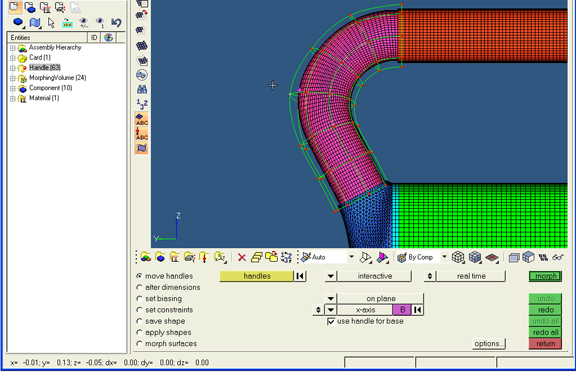Image resolution: width=576 pixels, height=372 pixels.
Task: Click the browser undo arrow icon
Action: pyautogui.click(x=116, y=23)
